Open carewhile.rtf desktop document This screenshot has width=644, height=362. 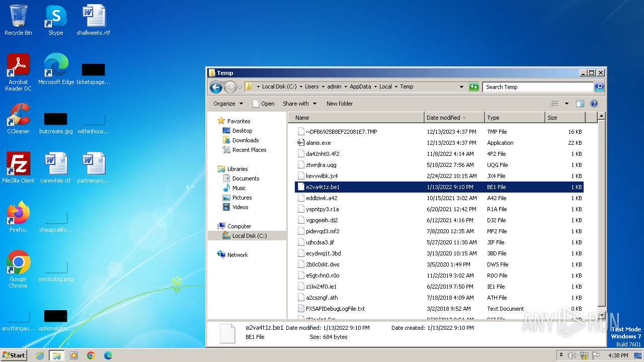[x=56, y=168]
